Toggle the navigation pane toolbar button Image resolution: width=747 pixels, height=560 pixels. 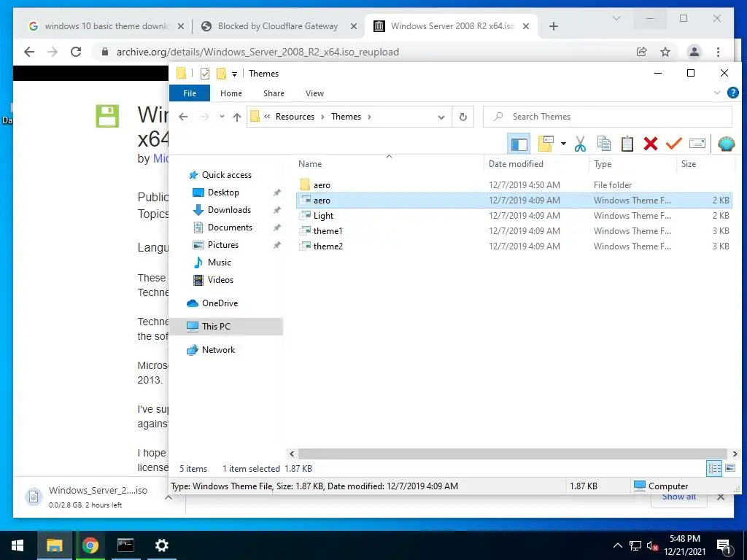click(519, 144)
